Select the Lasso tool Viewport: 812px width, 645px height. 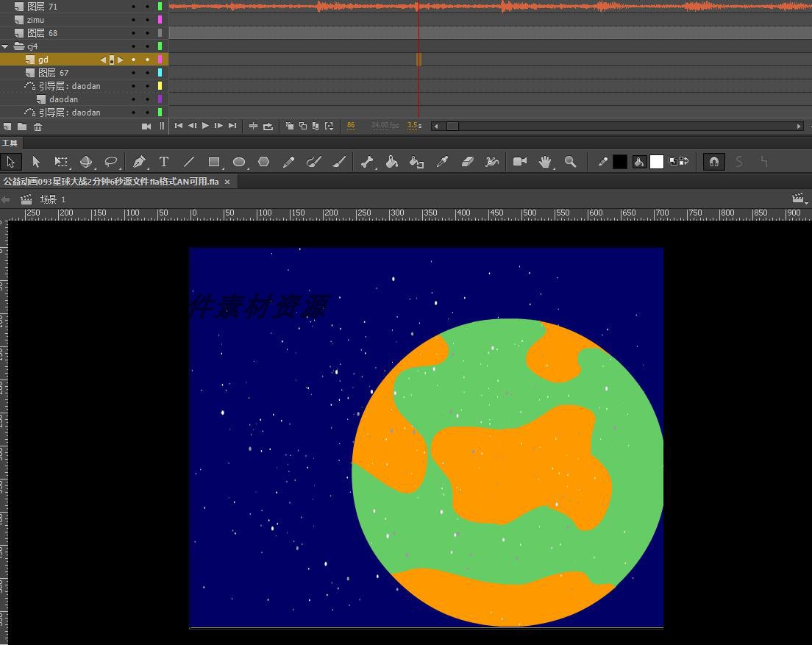[111, 162]
